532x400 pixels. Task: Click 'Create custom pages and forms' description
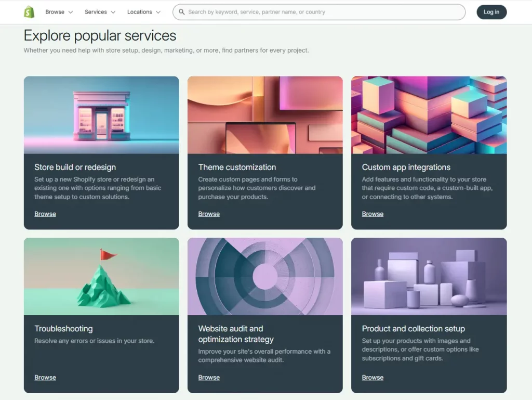click(x=257, y=188)
